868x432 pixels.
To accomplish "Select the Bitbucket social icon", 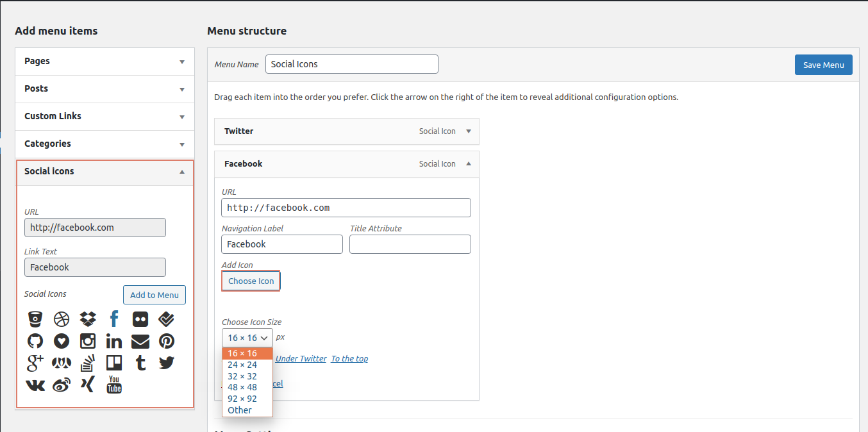I will tap(35, 319).
